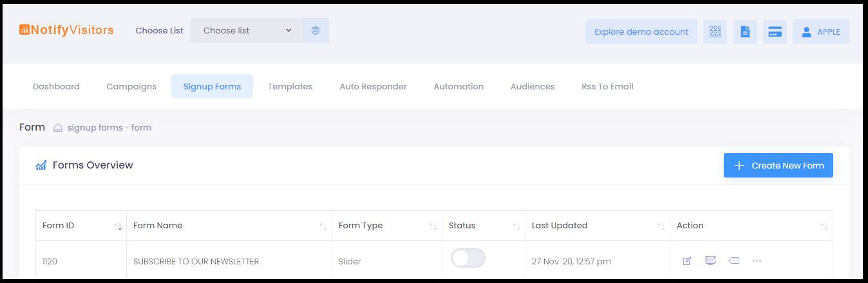The width and height of the screenshot is (868, 283).
Task: Open the document icon in header
Action: pos(745,32)
